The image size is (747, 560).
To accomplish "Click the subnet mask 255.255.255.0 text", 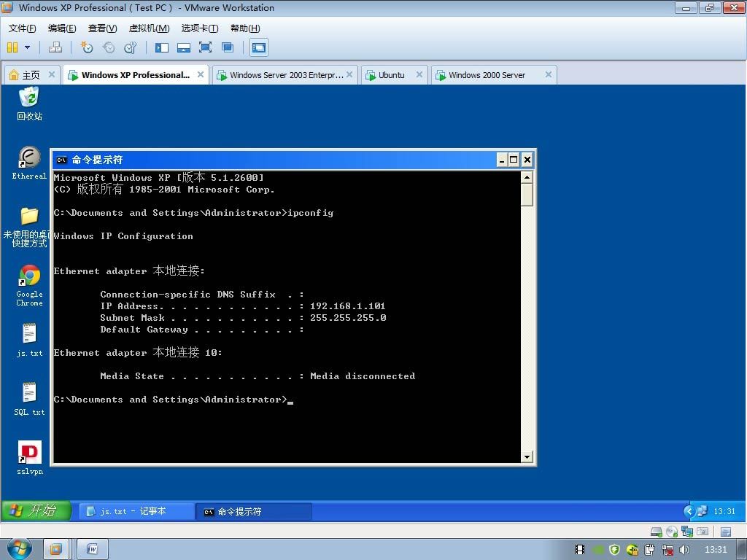I will (348, 318).
